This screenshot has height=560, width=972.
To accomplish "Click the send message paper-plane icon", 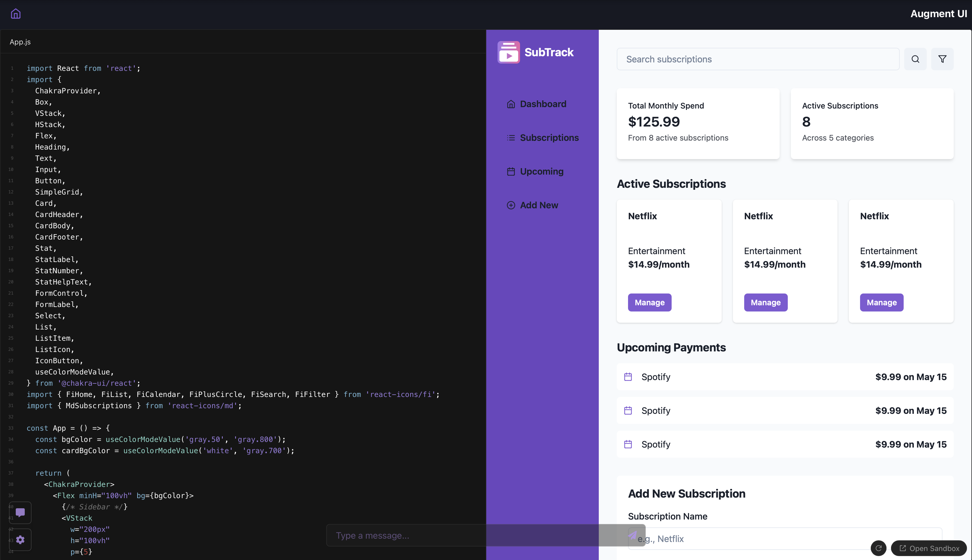I will click(632, 535).
